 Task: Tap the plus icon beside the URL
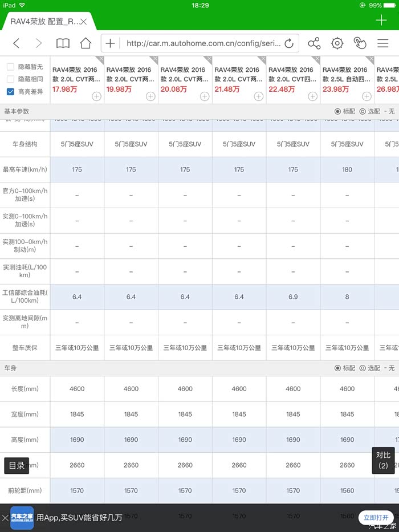[x=110, y=43]
